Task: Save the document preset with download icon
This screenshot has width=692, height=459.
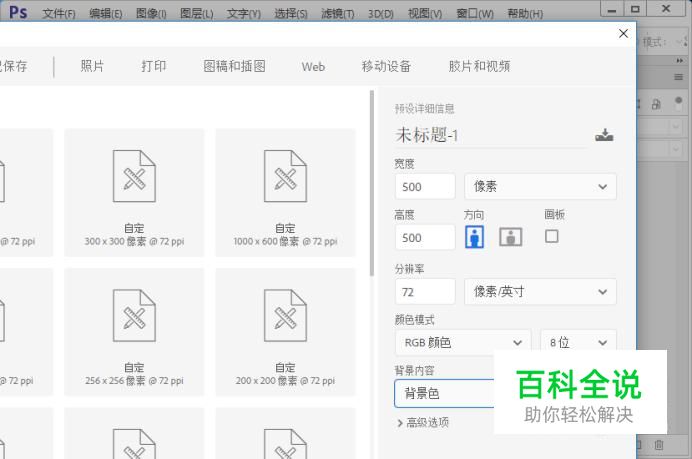Action: click(604, 135)
